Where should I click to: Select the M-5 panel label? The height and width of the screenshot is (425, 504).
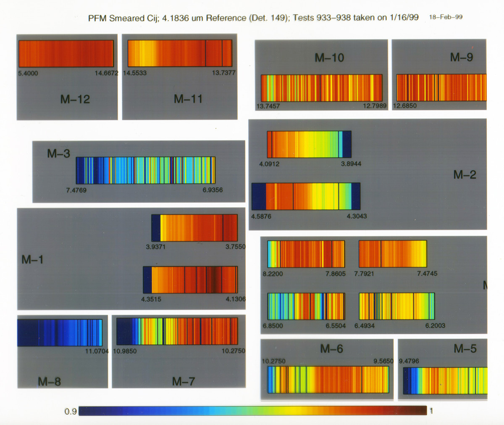click(x=465, y=348)
